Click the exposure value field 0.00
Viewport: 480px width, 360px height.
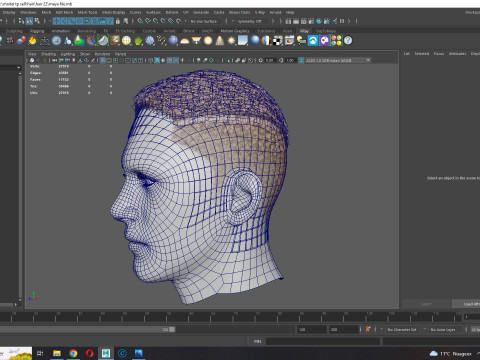point(270,60)
